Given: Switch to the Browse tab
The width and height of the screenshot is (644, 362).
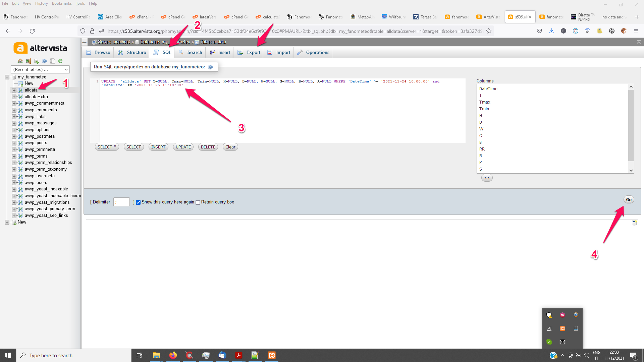Looking at the screenshot, I should tap(98, 52).
